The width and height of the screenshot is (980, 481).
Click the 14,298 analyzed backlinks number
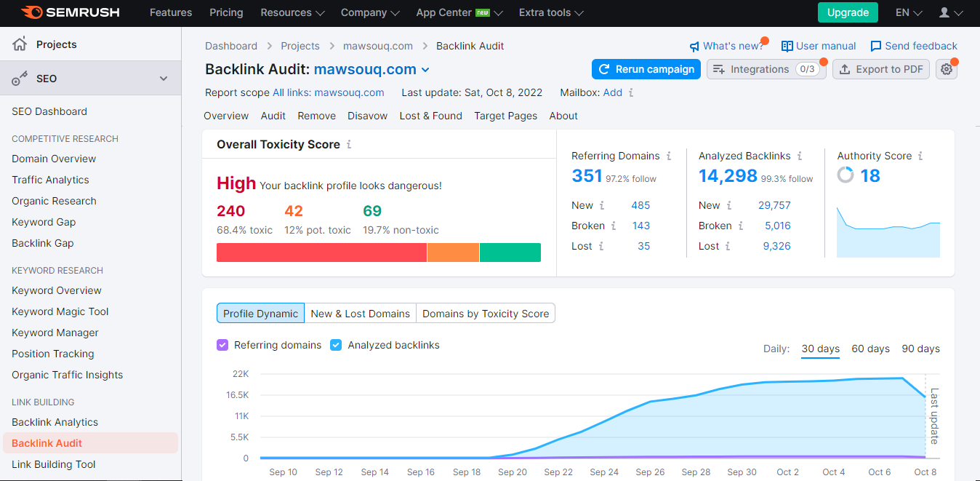(728, 175)
